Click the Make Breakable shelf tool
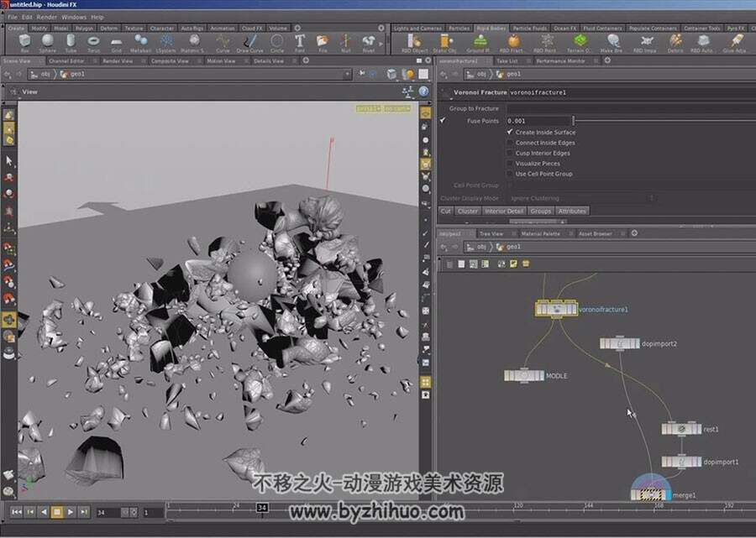This screenshot has height=538, width=756. (612, 43)
